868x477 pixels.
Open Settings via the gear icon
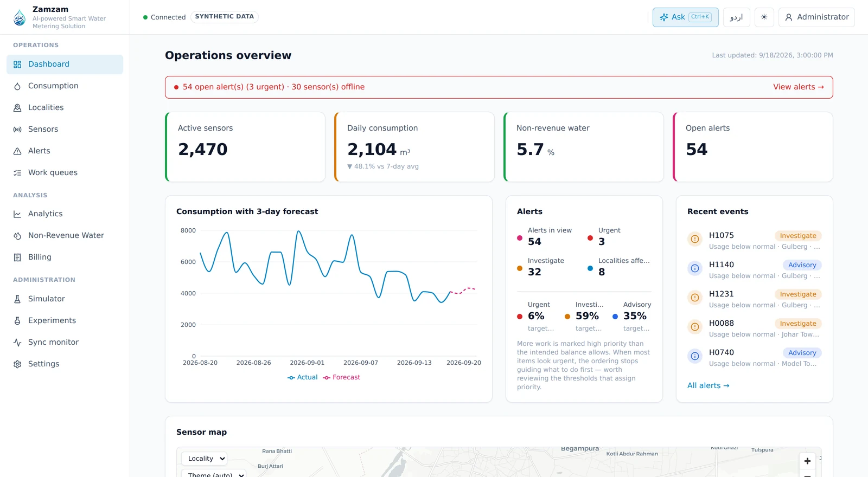tap(17, 364)
